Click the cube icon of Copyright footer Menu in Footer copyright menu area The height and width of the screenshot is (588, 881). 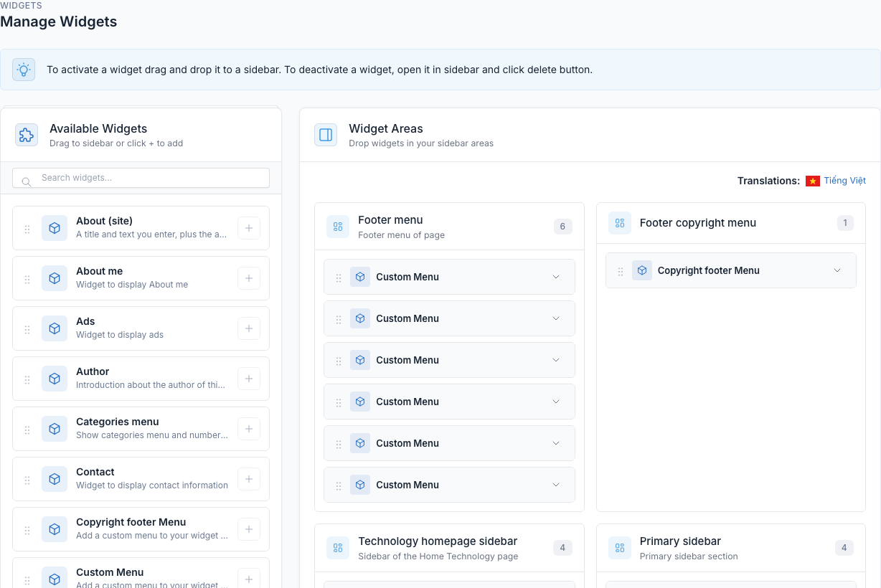coord(642,270)
